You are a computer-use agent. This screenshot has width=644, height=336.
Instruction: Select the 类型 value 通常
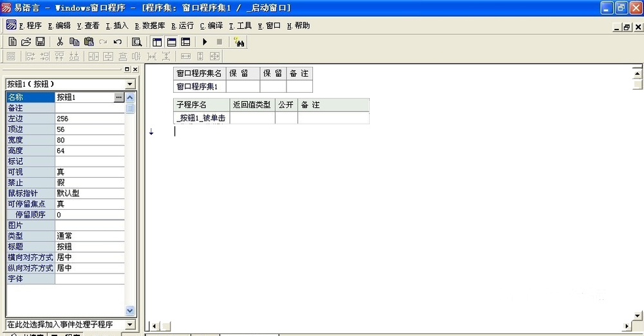(x=90, y=236)
